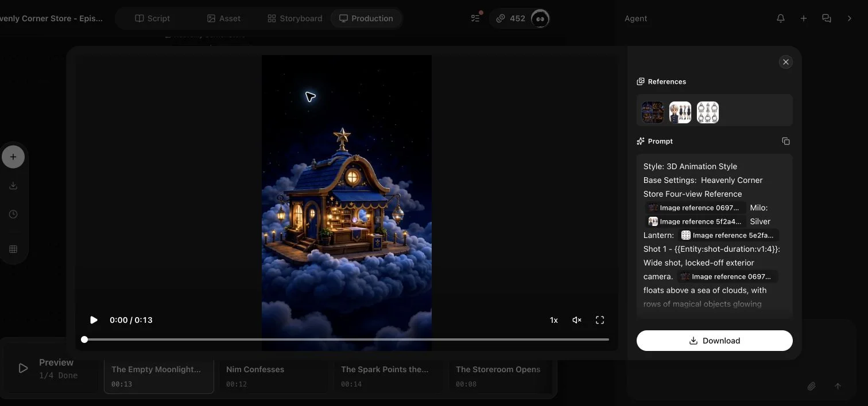Screen dimensions: 868x406
Task: Attach a file with paperclip icon
Action: click(811, 387)
